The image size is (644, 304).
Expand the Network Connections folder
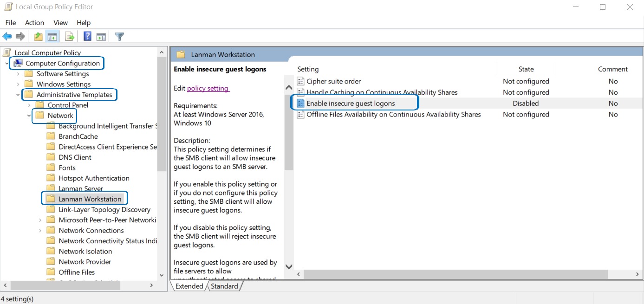pos(40,231)
